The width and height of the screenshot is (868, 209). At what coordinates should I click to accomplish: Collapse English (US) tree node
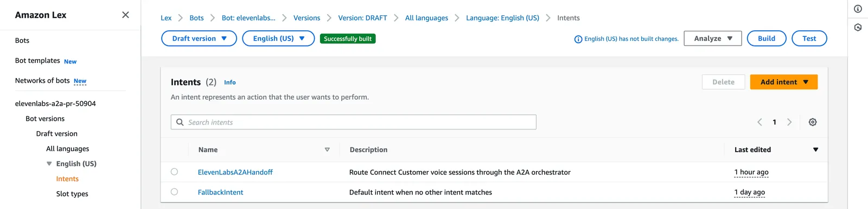pyautogui.click(x=49, y=164)
